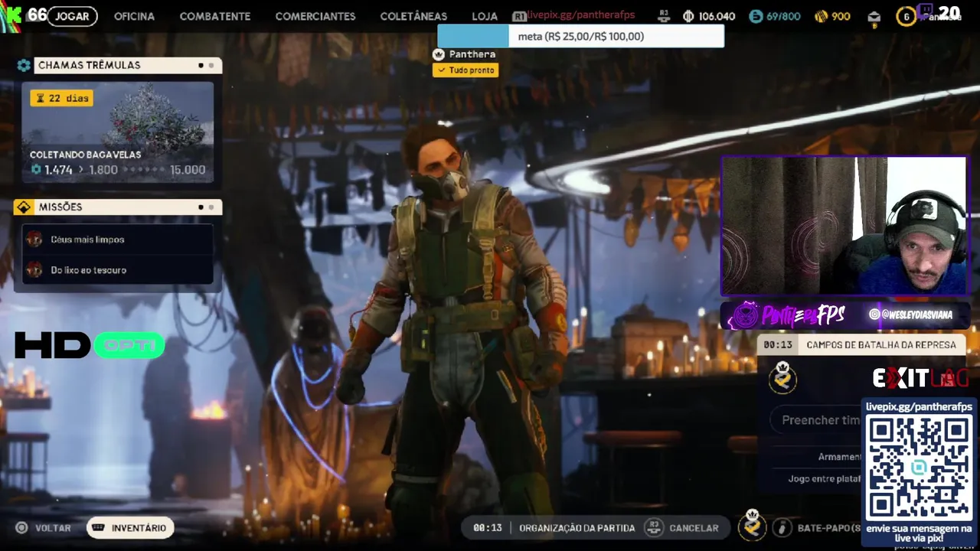Screen dimensions: 980x551
Task: Click the livepix donation goal bar
Action: tap(580, 36)
